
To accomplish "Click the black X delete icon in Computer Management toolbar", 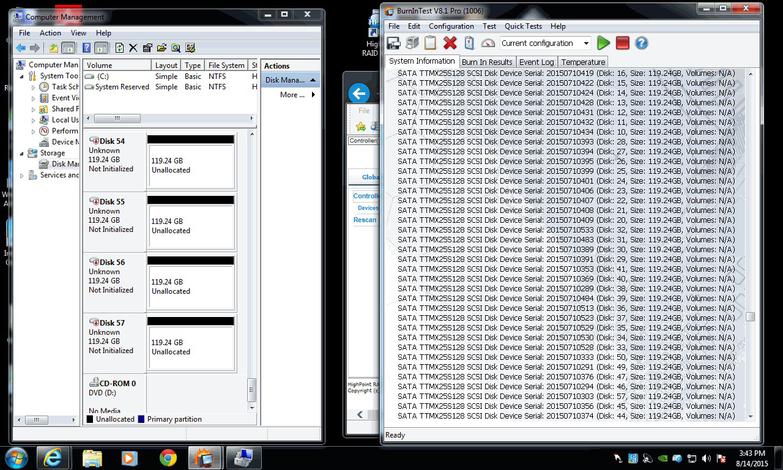I will pyautogui.click(x=133, y=48).
